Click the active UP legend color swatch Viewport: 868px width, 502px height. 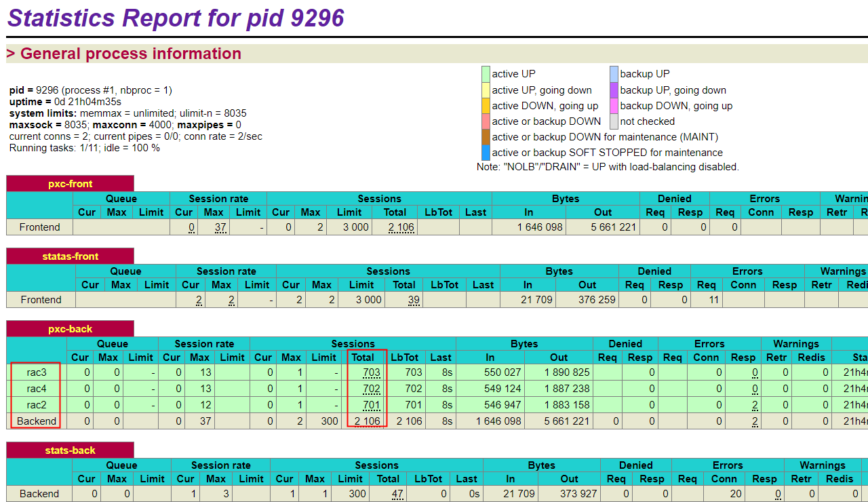(x=486, y=74)
